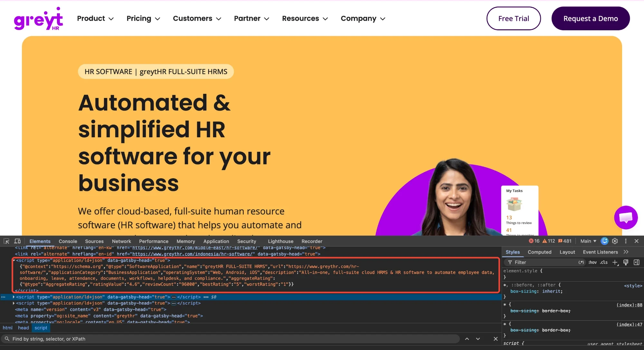This screenshot has height=350, width=644.
Task: Toggle the device toolbar icon
Action: tap(17, 241)
